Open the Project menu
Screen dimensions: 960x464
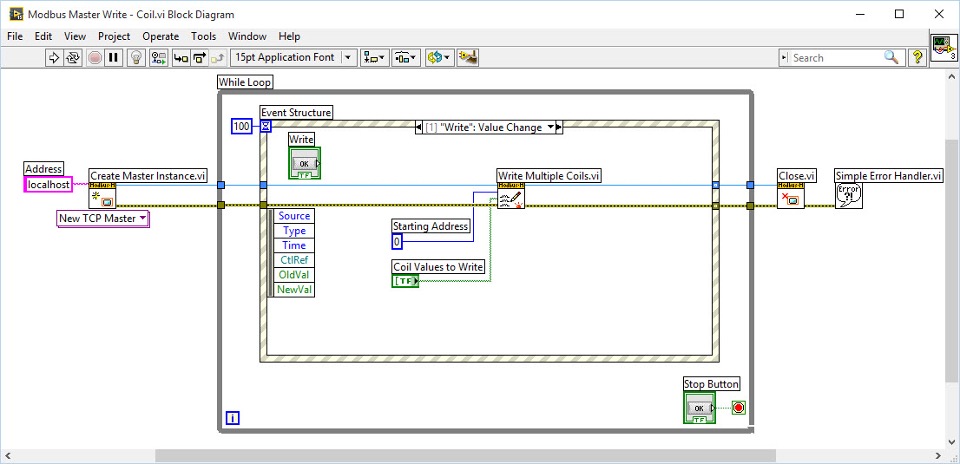point(114,36)
